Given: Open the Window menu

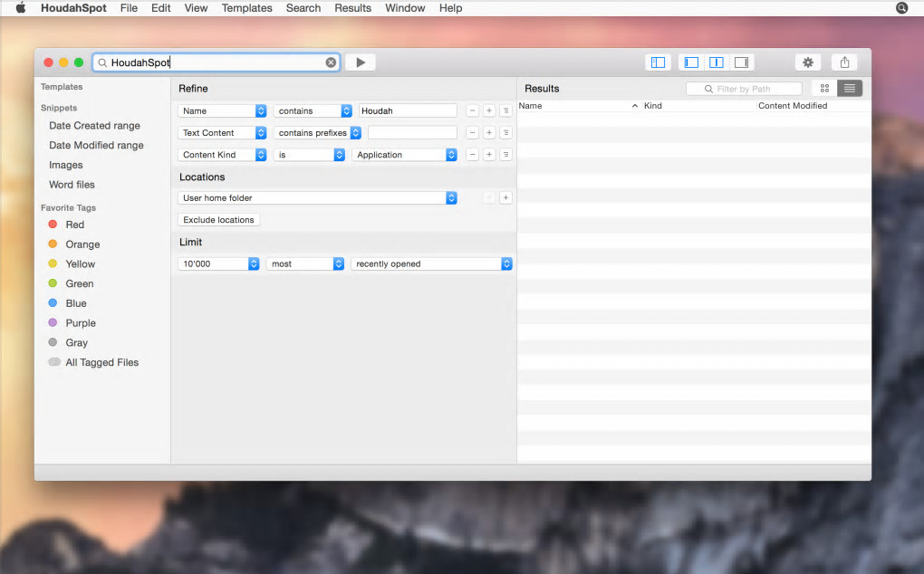Looking at the screenshot, I should point(405,7).
